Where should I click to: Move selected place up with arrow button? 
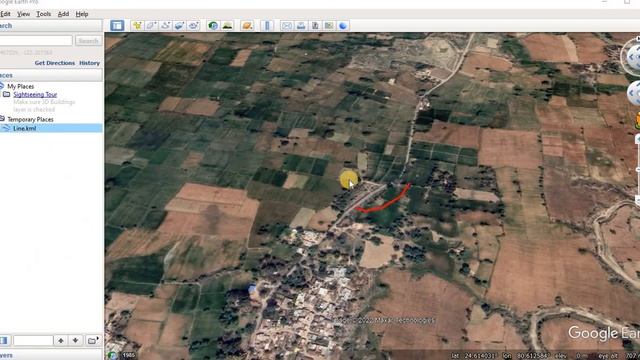click(61, 340)
